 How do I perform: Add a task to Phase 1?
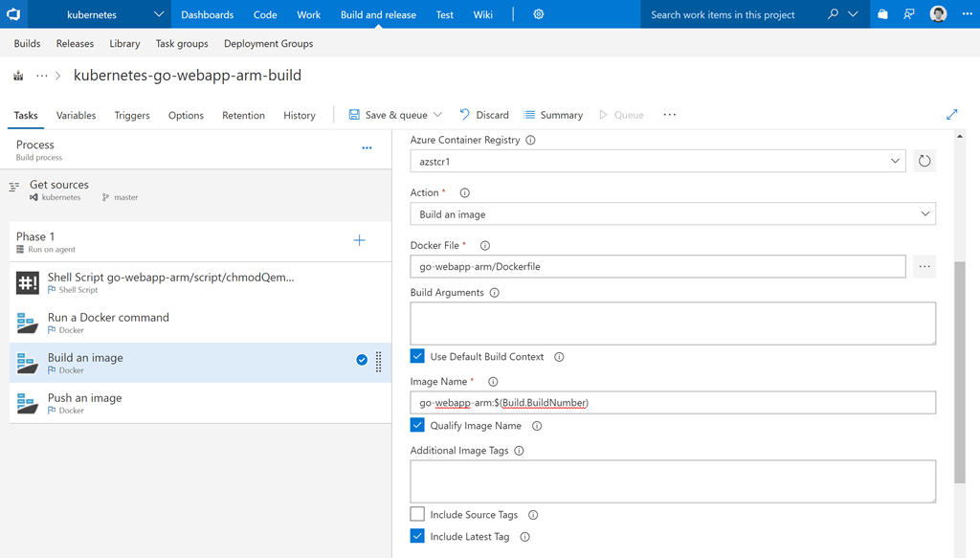point(359,241)
